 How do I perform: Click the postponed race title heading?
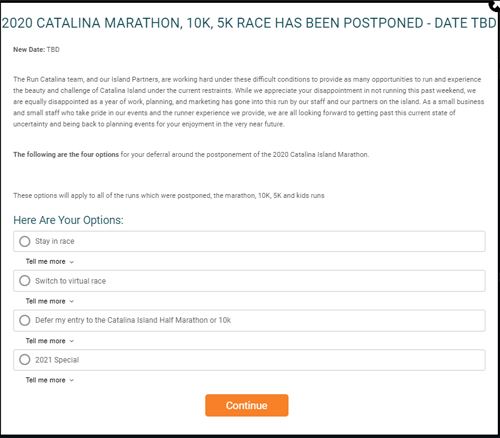click(249, 23)
